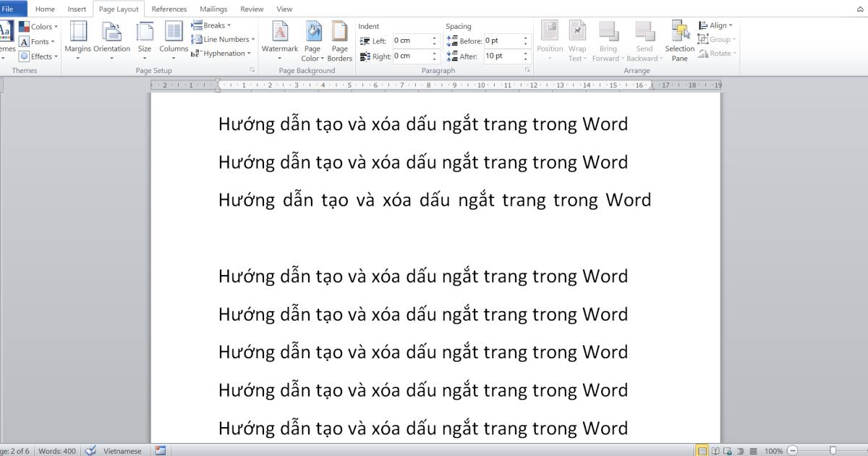
Task: Switch to the View tab
Action: [284, 9]
